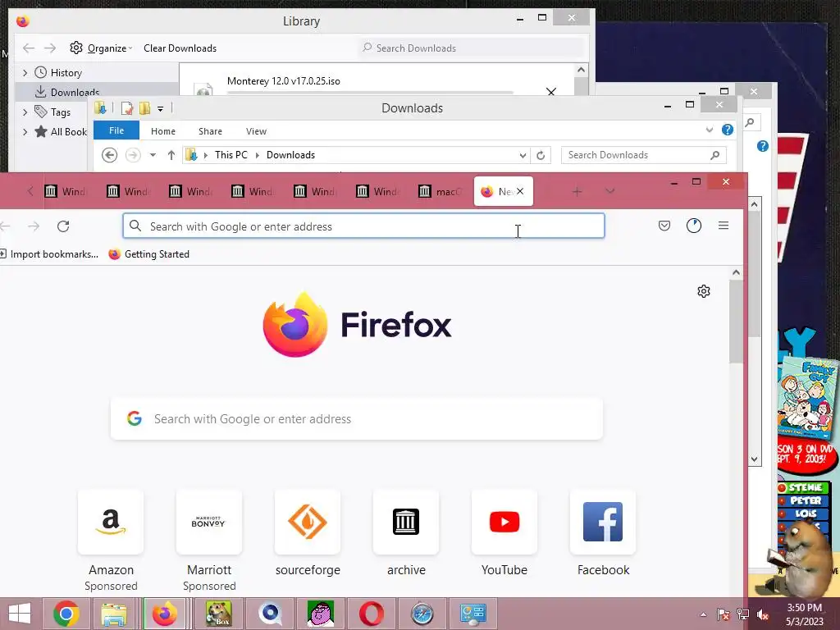The width and height of the screenshot is (840, 630).
Task: Open Personalize New Tab gear
Action: point(703,291)
